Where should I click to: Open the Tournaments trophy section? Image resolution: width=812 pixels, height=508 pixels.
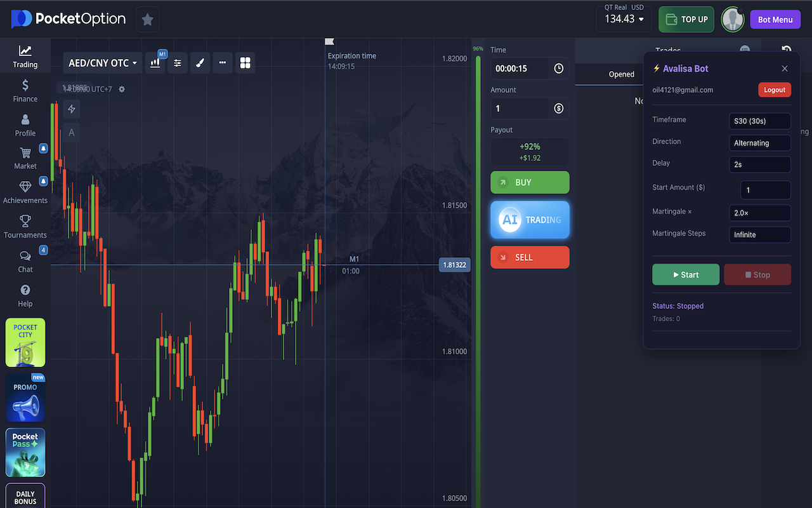coord(25,227)
